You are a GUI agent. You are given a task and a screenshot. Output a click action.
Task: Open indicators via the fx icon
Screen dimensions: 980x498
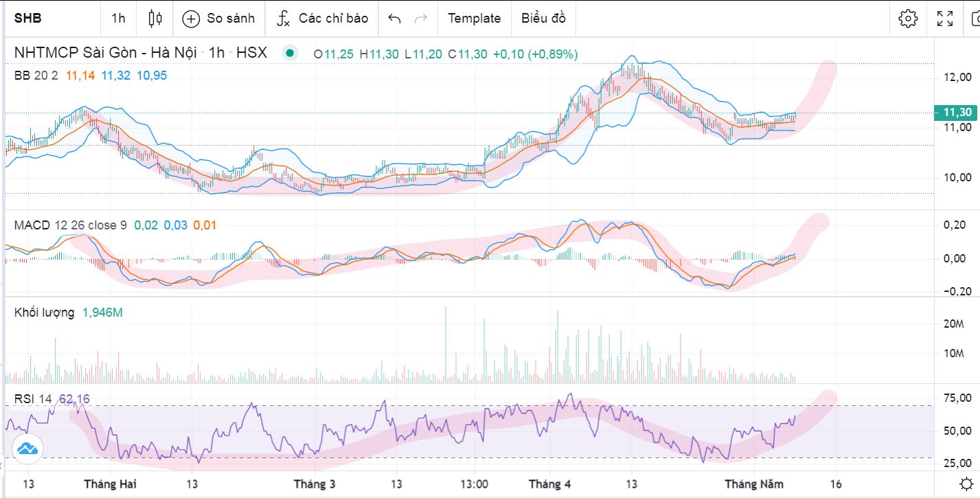283,19
